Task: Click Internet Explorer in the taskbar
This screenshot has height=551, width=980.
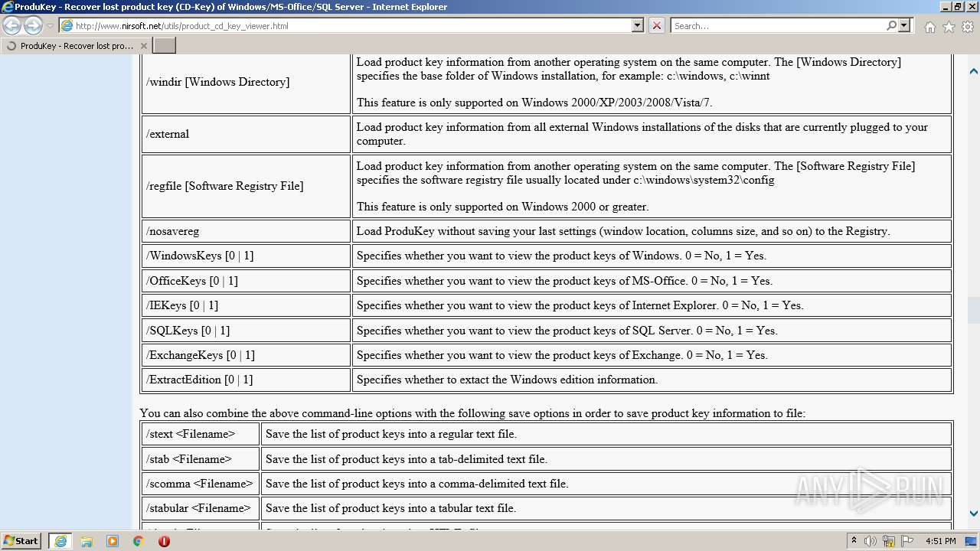Action: tap(60, 541)
